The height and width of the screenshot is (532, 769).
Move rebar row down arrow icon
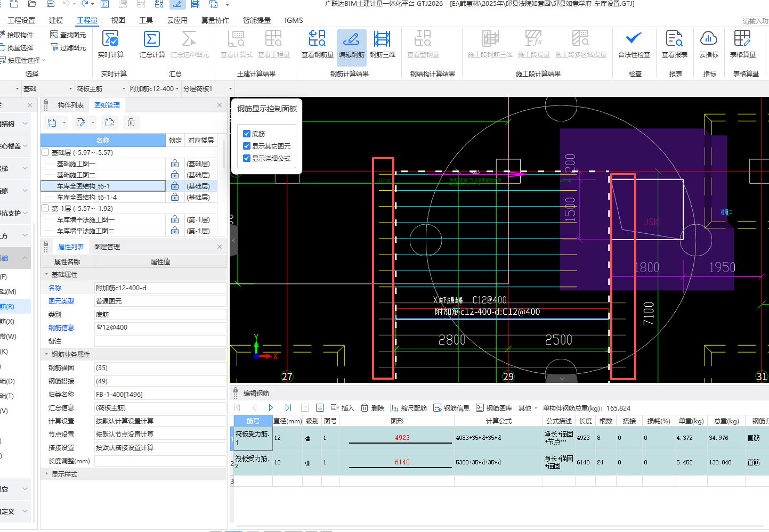coord(320,408)
